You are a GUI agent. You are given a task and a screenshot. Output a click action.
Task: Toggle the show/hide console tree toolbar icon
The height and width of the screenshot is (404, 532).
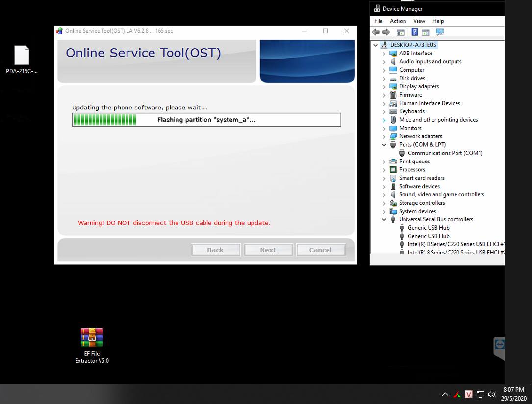(x=401, y=32)
